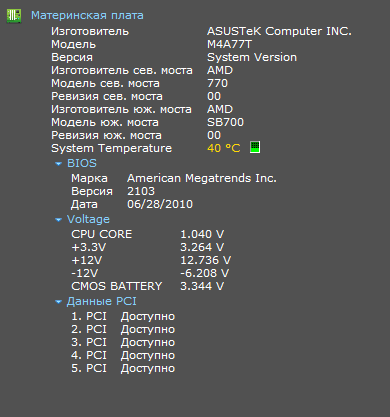Screen dimensions: 390x417
Task: Select the first PCI slot entry
Action: pos(123,316)
